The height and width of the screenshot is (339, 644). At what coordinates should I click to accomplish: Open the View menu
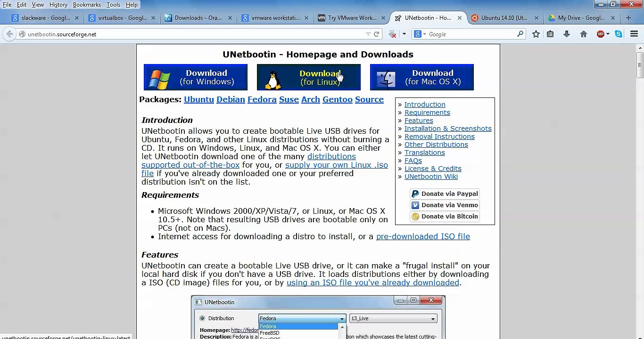(x=38, y=5)
